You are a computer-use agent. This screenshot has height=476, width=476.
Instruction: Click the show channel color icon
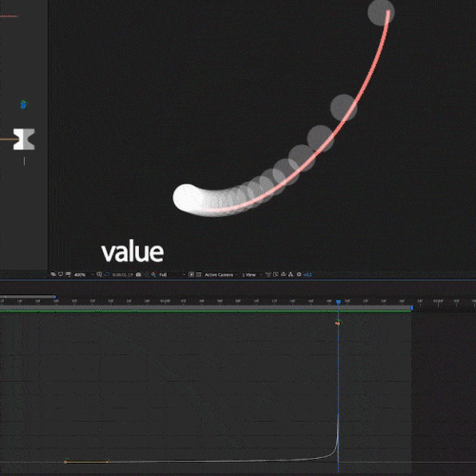tap(153, 274)
